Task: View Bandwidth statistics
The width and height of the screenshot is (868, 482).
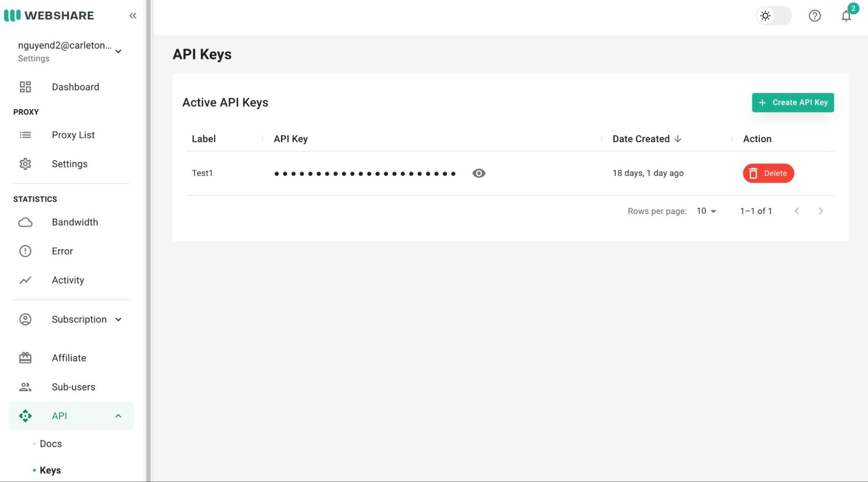Action: pyautogui.click(x=75, y=221)
